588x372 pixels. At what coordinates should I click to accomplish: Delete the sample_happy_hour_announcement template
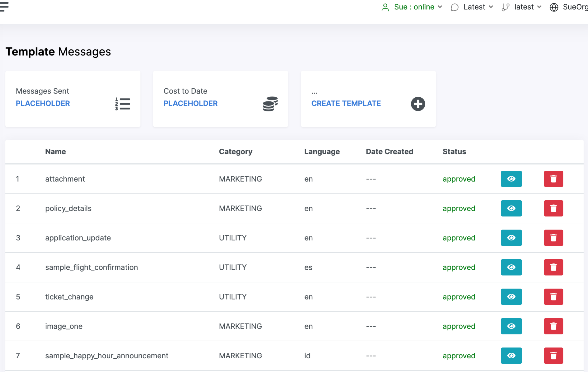point(553,356)
